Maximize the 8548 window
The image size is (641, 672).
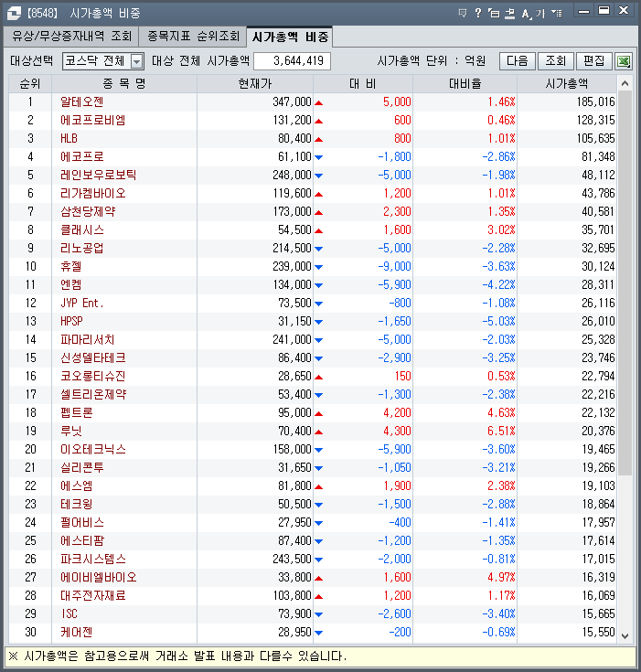(604, 11)
